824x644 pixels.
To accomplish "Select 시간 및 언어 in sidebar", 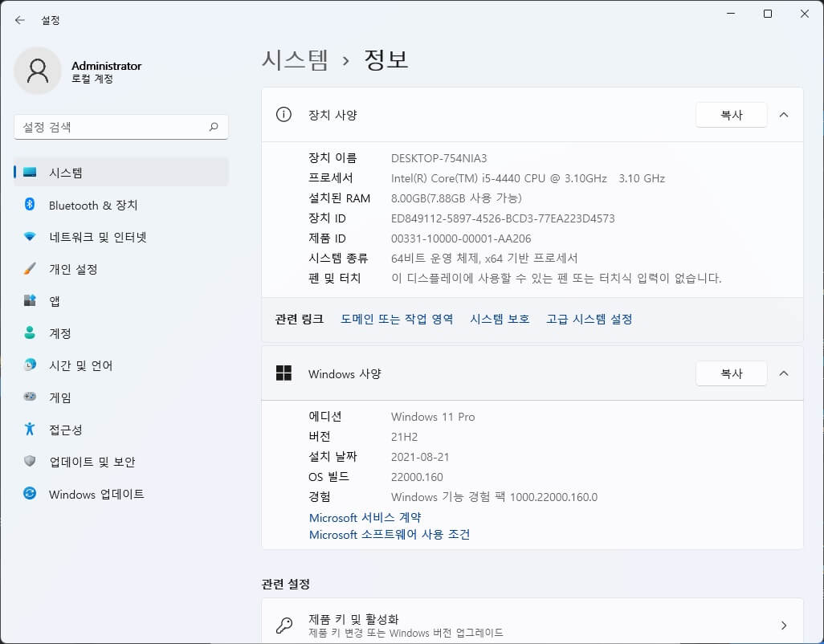I will coord(121,365).
